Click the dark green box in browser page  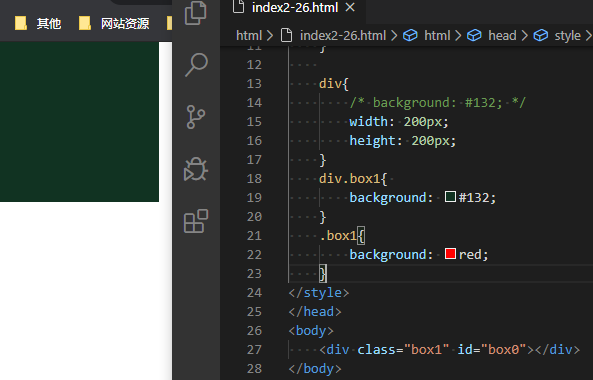(x=79, y=121)
